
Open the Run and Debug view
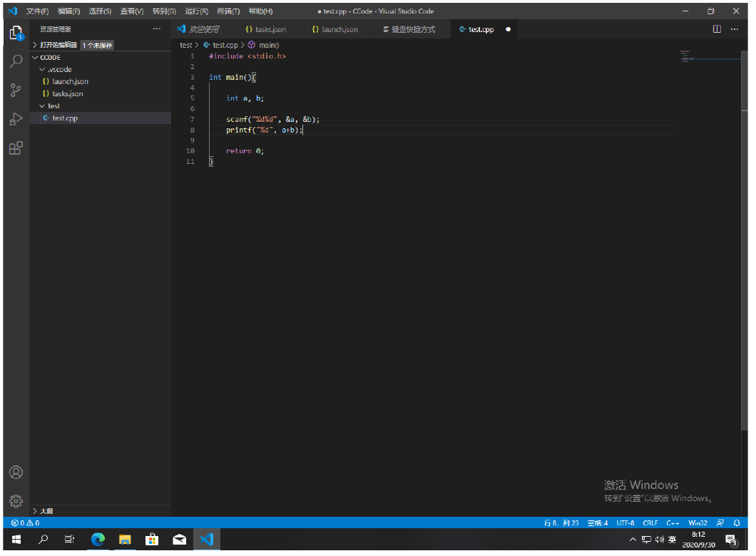pos(16,119)
